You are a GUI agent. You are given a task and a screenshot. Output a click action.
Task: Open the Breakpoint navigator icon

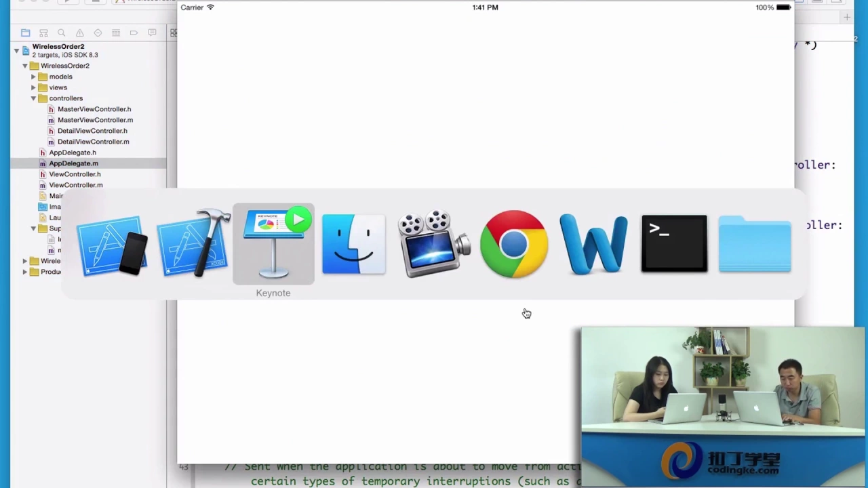click(134, 33)
